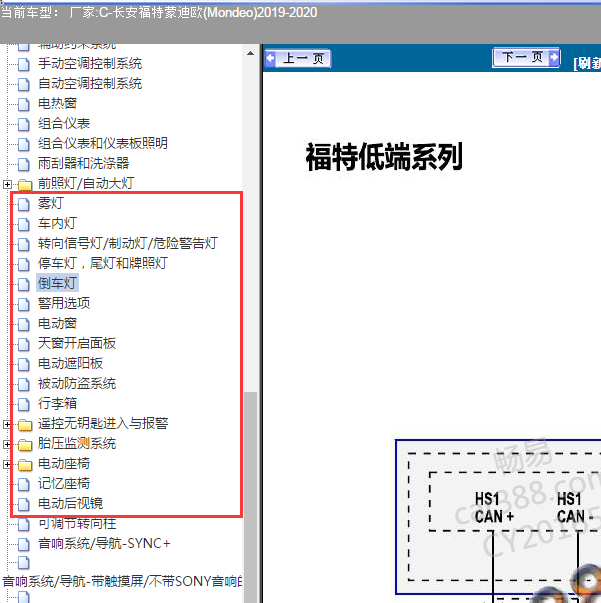The height and width of the screenshot is (603, 601).
Task: Select the highlighted 倒车灯 entry
Action: tap(57, 283)
